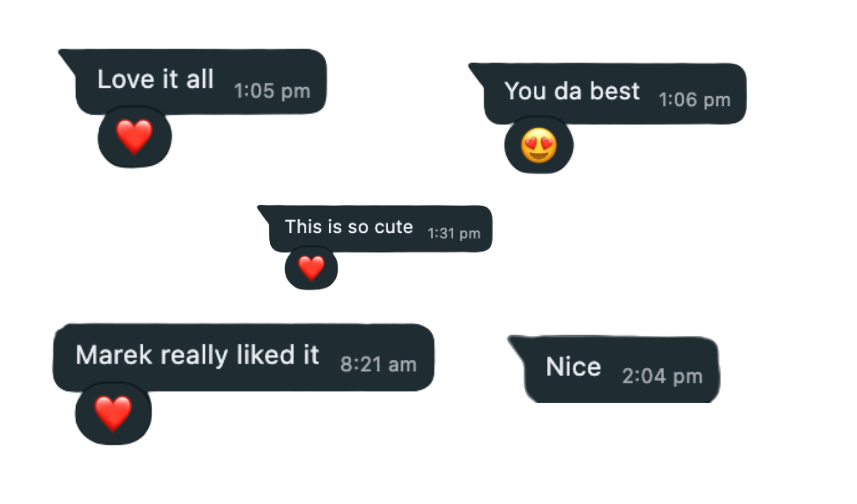This screenshot has width=857, height=504.
Task: Click the 8:21 am timestamp
Action: (378, 364)
